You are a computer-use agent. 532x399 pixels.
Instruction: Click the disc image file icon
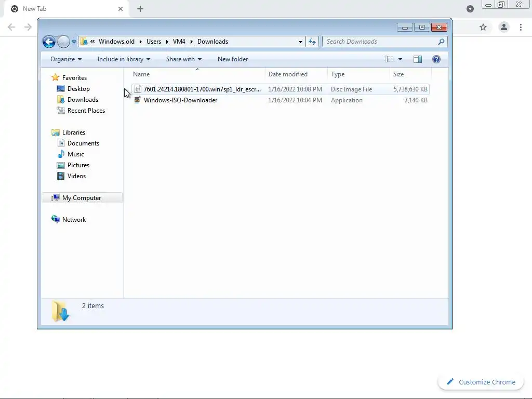(x=138, y=89)
